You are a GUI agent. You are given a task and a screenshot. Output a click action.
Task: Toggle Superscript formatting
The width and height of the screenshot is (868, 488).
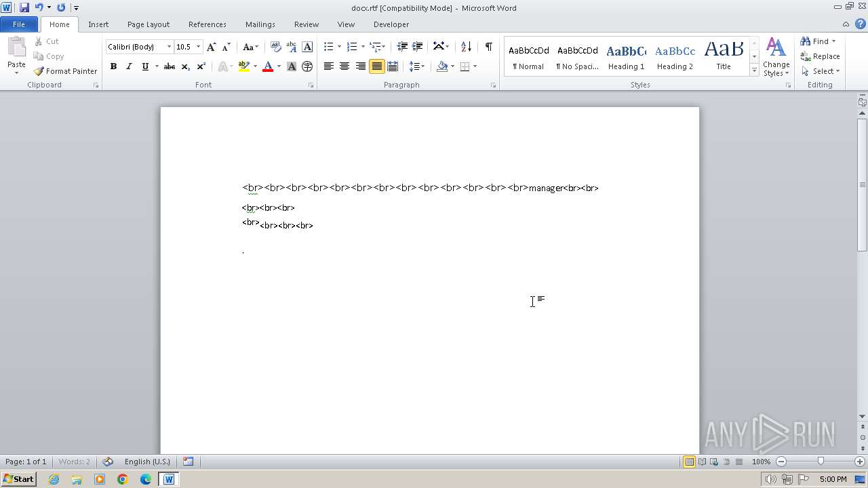(x=201, y=66)
